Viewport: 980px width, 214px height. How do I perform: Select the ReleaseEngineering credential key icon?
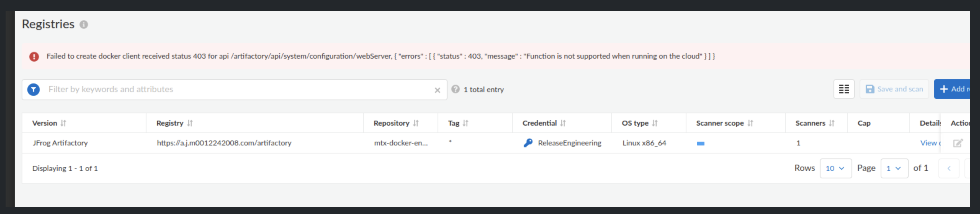pyautogui.click(x=528, y=143)
